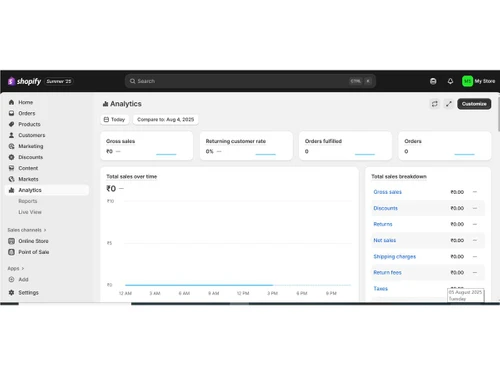Viewport: 500px width, 375px height.
Task: Open Discounts breakdown link
Action: pyautogui.click(x=385, y=208)
